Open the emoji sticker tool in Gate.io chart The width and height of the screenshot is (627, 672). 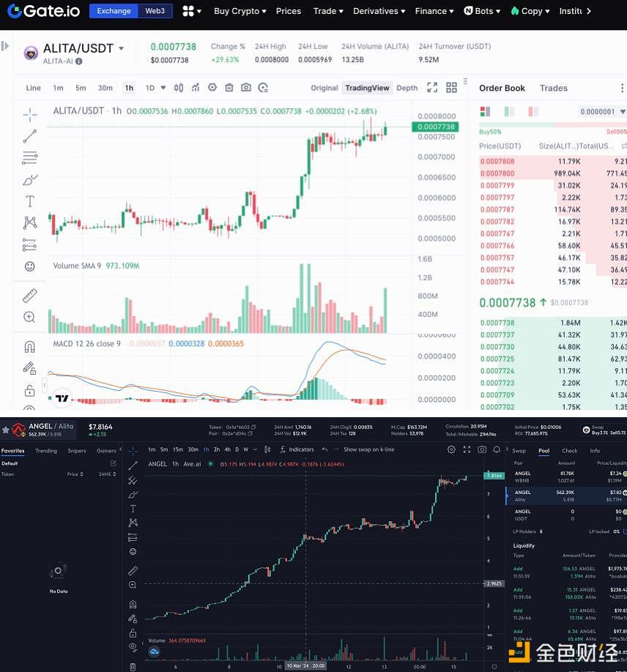(x=29, y=266)
